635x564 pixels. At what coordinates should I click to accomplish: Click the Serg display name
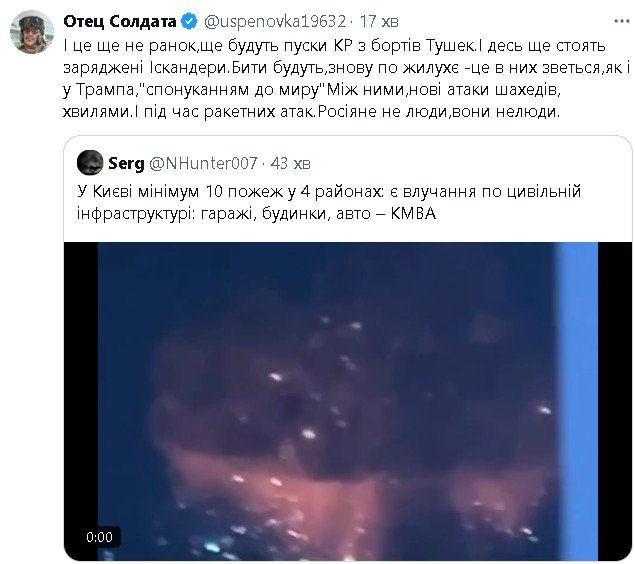[126, 163]
